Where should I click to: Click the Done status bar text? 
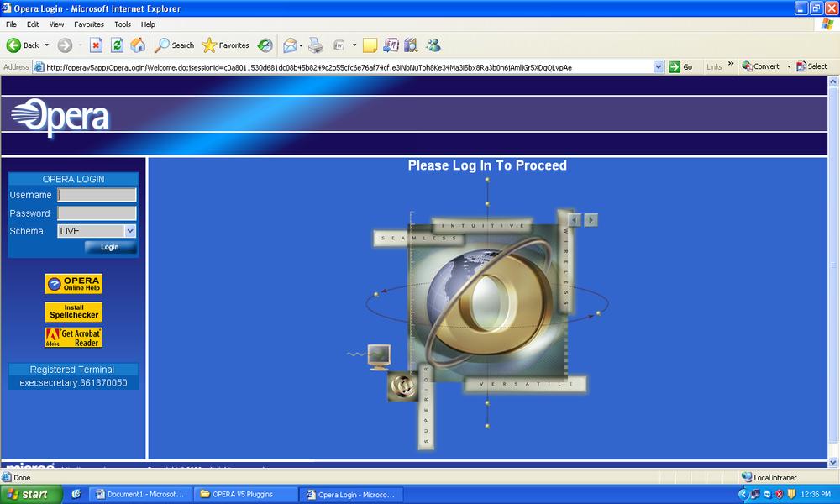[x=22, y=478]
